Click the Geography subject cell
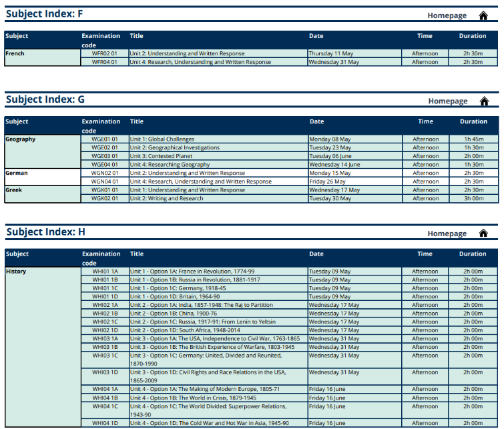504x429 pixels. pyautogui.click(x=43, y=151)
